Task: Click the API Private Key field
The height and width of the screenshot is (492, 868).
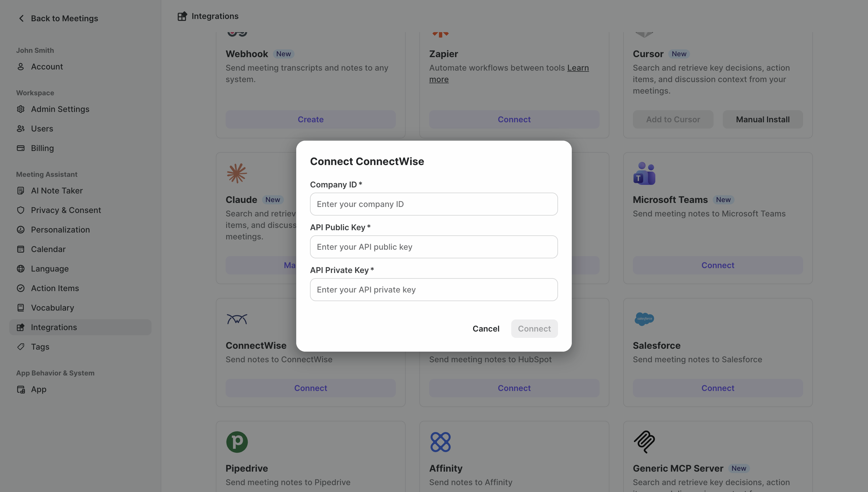Action: point(434,290)
